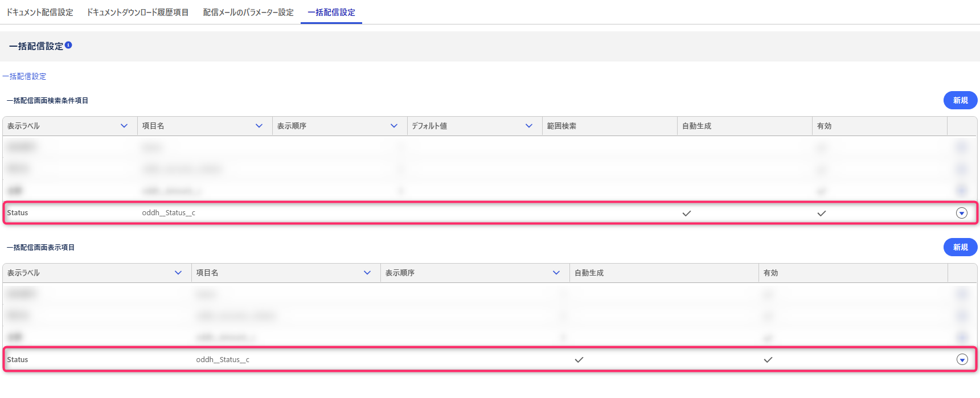This screenshot has height=398, width=980.
Task: Expand デフォルト値 column dropdown chevron
Action: (x=529, y=126)
